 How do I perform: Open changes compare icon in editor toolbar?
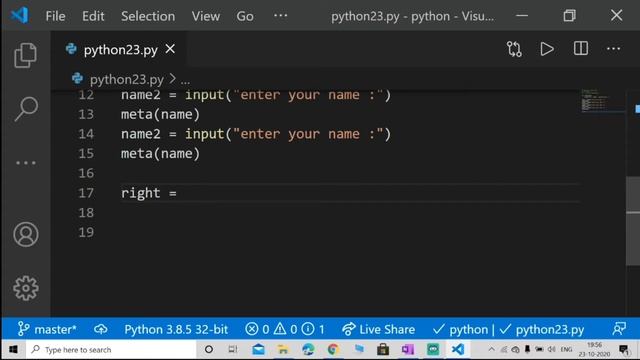coord(514,49)
